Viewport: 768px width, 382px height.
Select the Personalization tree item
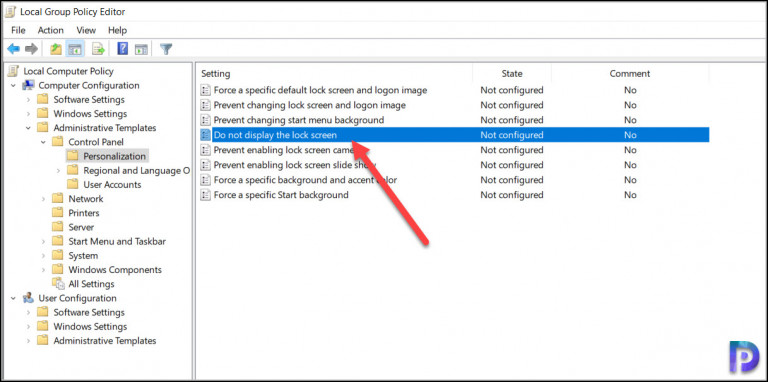[115, 156]
